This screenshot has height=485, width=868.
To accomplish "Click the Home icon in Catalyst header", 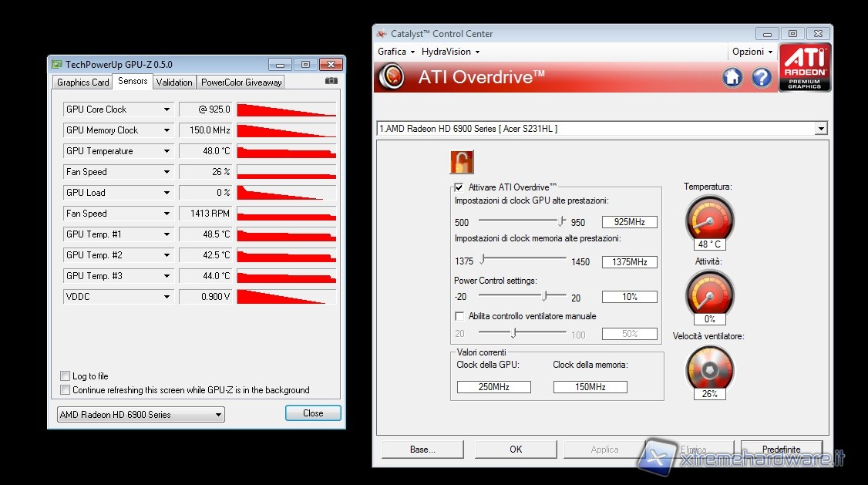I will [x=732, y=77].
